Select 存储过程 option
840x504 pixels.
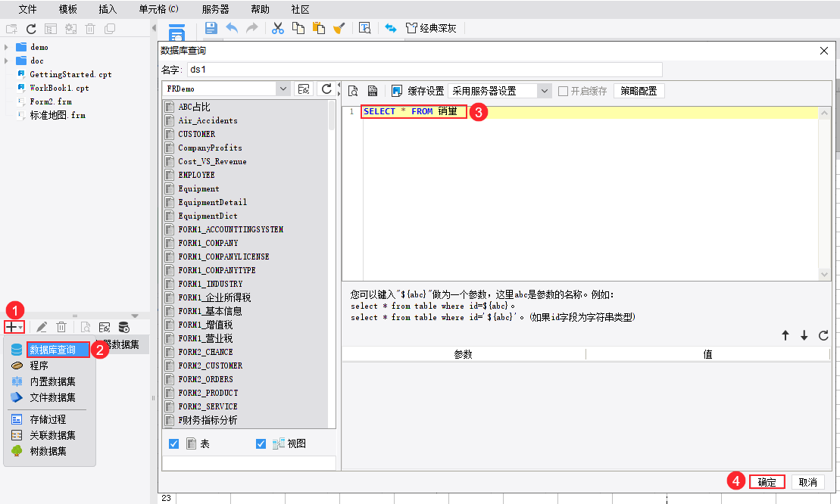(x=48, y=419)
